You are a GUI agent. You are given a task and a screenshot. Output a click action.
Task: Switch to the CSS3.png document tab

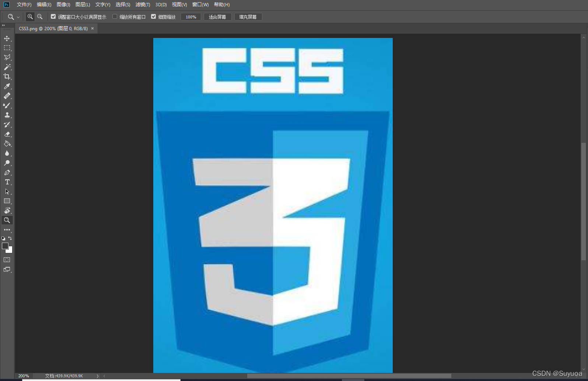point(53,28)
